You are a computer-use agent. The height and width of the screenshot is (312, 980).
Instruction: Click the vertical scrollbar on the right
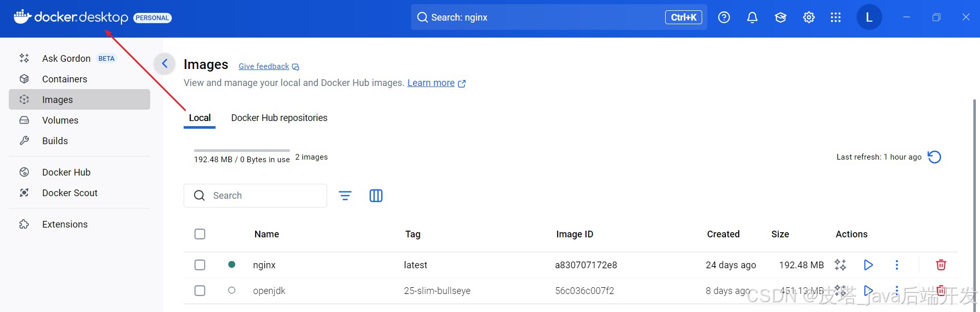(x=974, y=205)
